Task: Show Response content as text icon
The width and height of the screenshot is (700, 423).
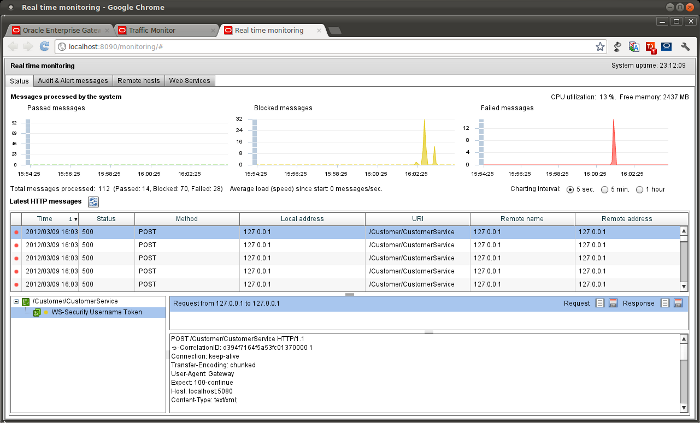Action: click(x=663, y=303)
